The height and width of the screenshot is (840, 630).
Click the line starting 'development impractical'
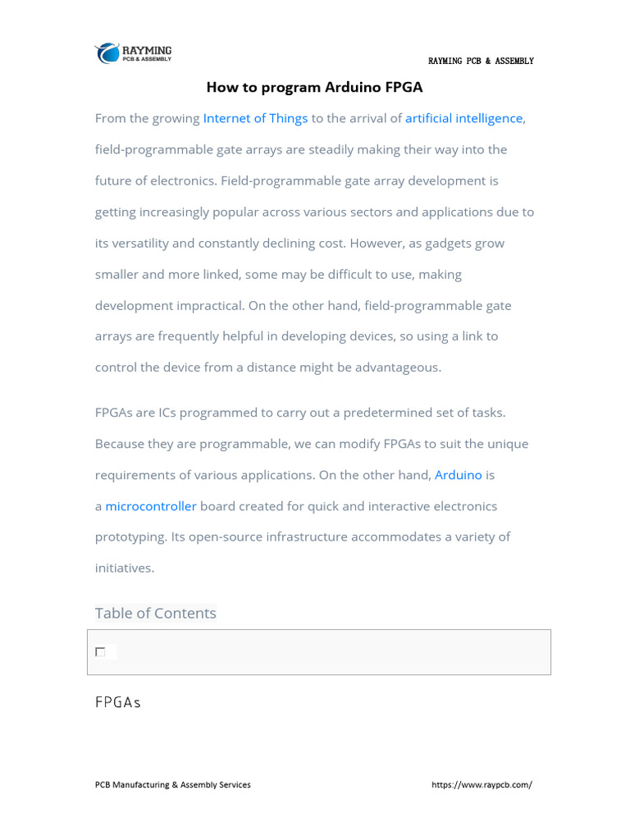click(x=303, y=305)
